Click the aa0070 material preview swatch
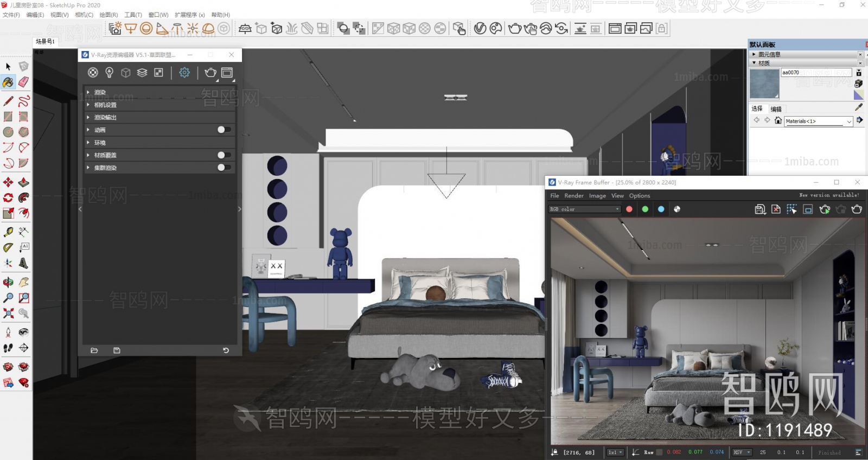868x460 pixels. coord(764,84)
